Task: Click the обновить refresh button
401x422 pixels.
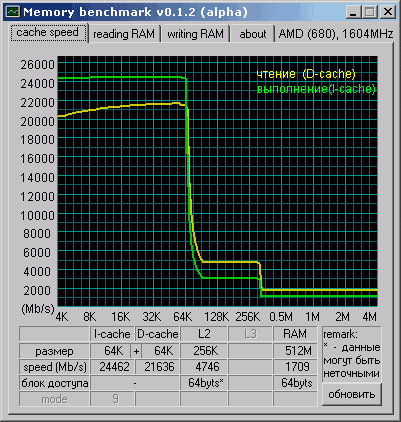Action: point(352,394)
